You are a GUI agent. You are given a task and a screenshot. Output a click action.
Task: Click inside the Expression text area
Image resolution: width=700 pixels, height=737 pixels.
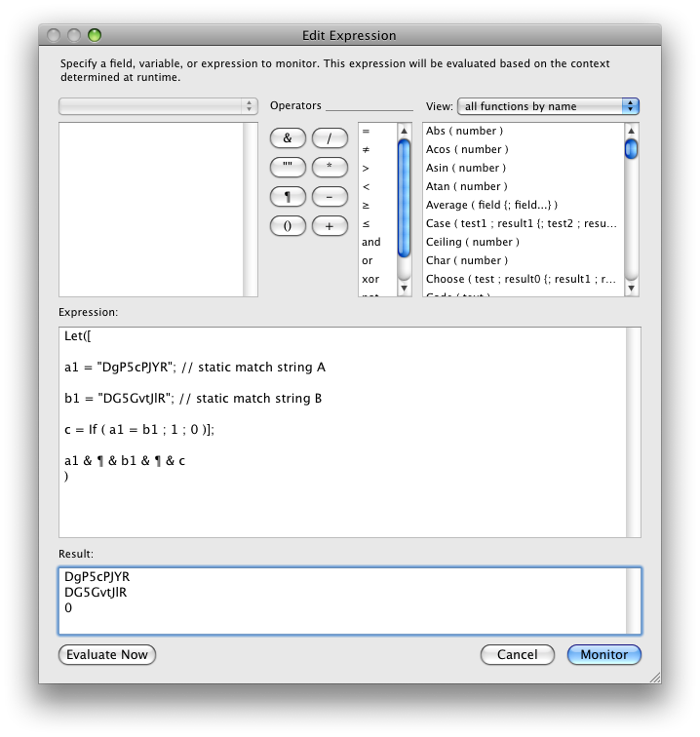click(x=350, y=433)
